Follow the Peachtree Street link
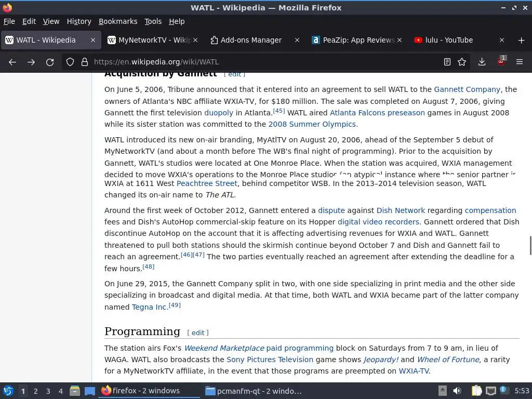The image size is (532, 399). pyautogui.click(x=207, y=183)
